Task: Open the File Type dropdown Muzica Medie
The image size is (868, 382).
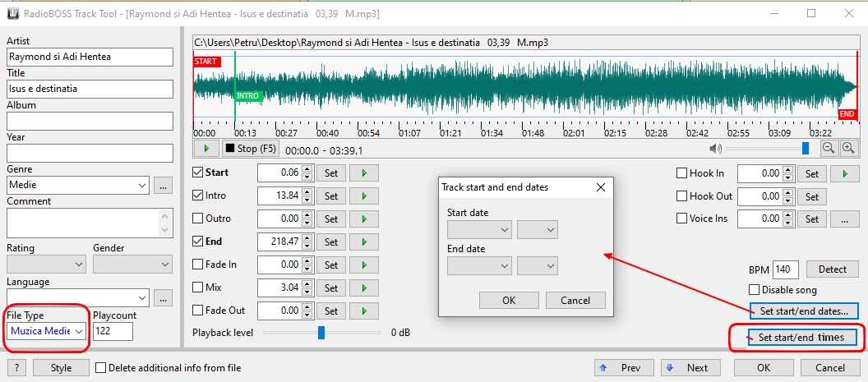Action: 47,331
